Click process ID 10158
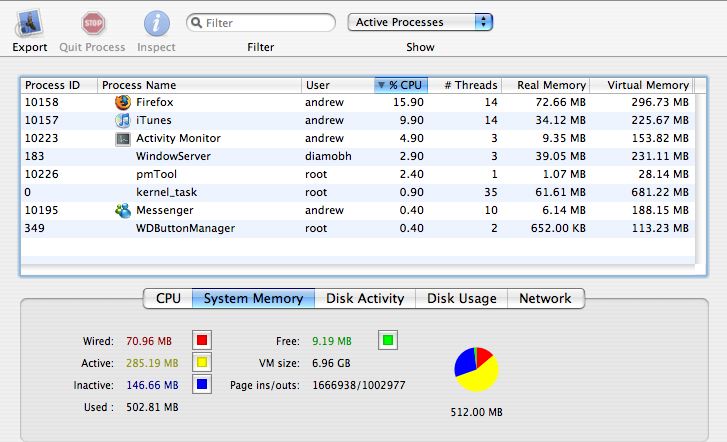Viewport: 727px width, 442px height. [x=42, y=102]
